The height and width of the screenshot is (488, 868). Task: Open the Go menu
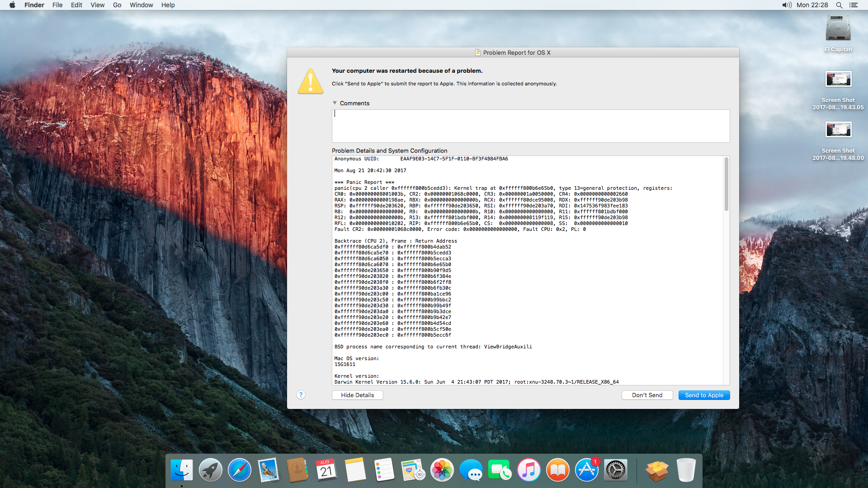(117, 5)
